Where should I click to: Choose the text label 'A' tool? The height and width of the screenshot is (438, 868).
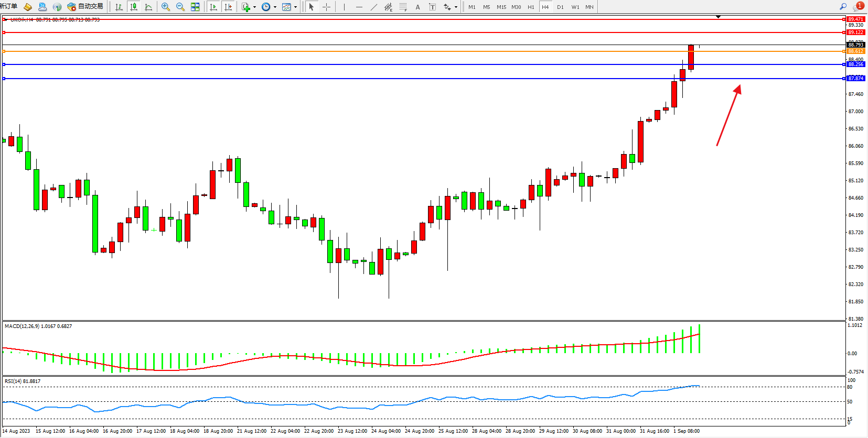417,7
